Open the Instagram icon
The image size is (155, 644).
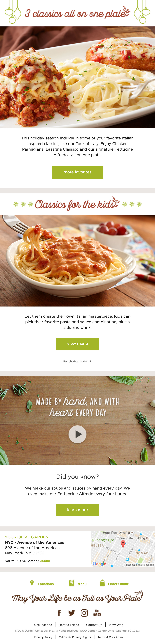point(84,613)
